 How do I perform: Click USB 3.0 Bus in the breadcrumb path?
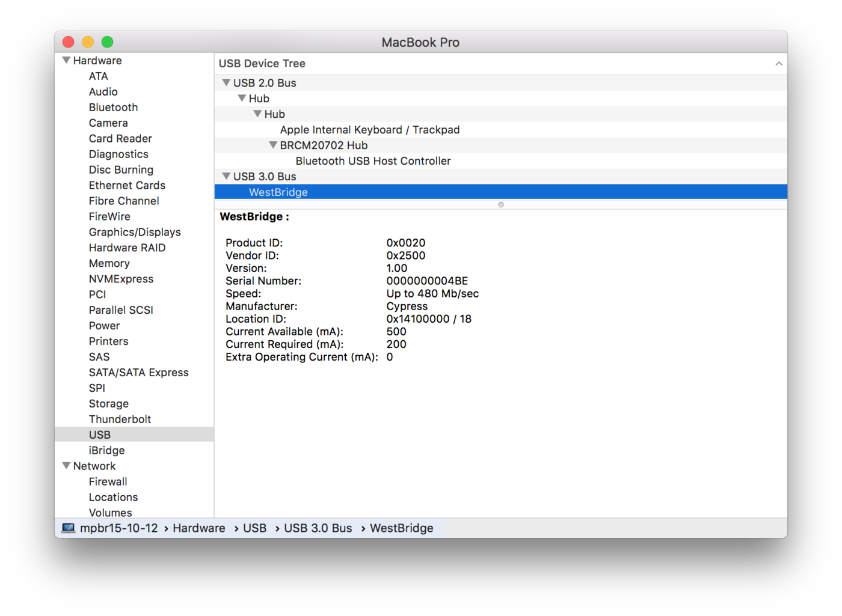(x=318, y=528)
